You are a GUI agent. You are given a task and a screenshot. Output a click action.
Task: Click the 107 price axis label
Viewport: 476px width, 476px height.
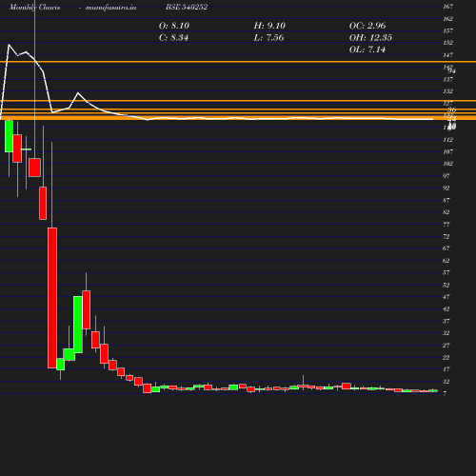(448, 151)
